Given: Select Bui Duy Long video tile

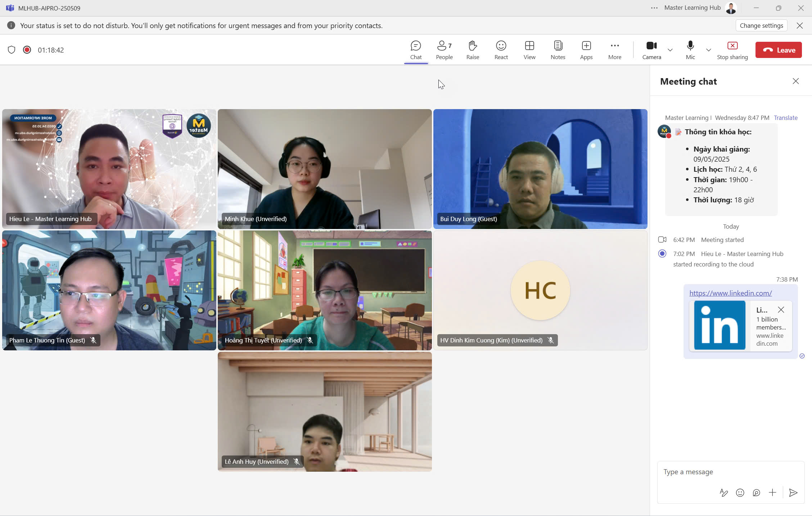Looking at the screenshot, I should coord(540,169).
